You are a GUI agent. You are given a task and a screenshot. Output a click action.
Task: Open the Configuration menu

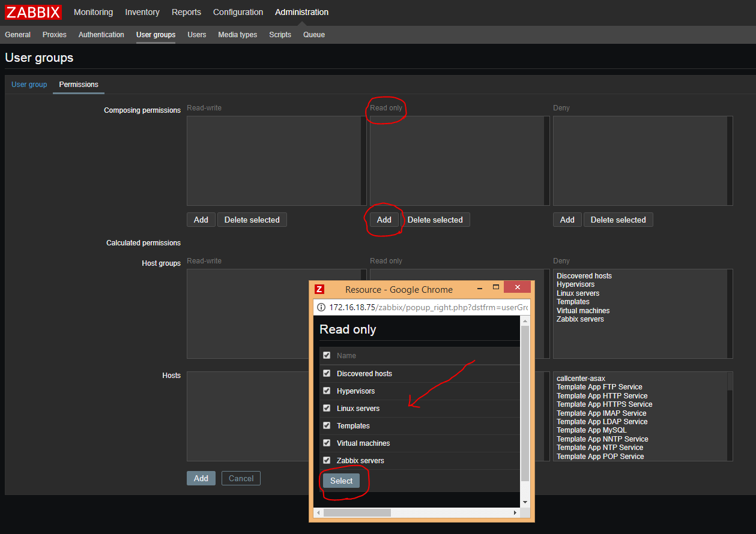tap(238, 12)
